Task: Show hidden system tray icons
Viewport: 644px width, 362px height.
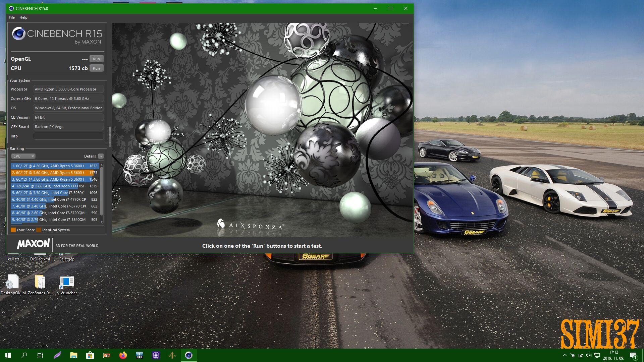Action: pos(565,355)
